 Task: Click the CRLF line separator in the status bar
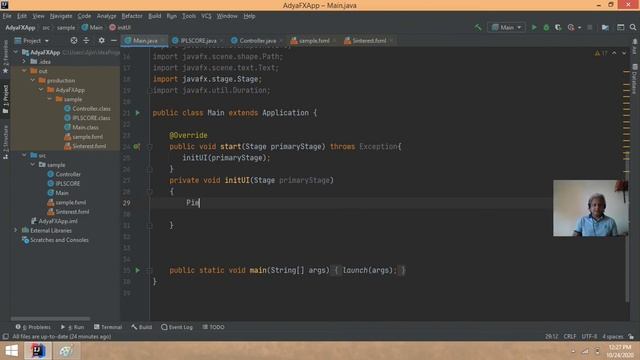[570, 336]
